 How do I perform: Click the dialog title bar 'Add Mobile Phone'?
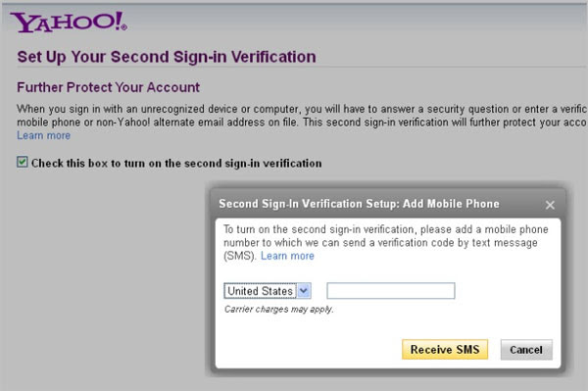coord(359,204)
